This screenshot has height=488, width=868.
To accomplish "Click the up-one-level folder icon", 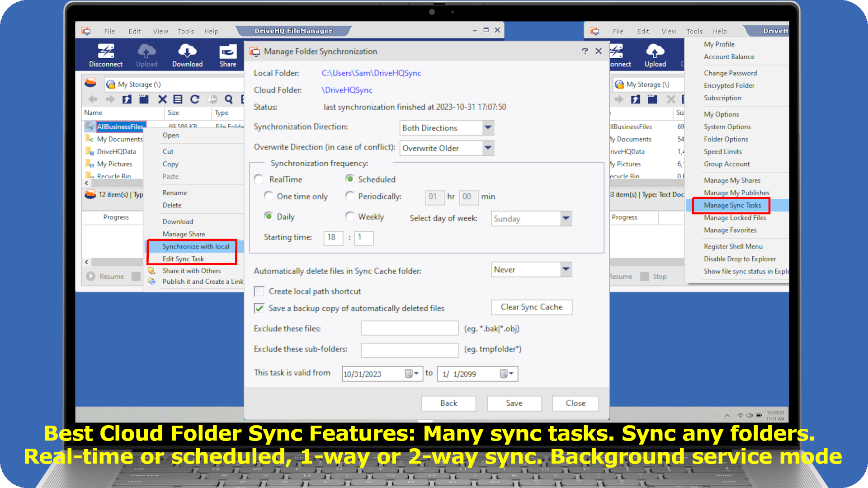I will [x=127, y=99].
